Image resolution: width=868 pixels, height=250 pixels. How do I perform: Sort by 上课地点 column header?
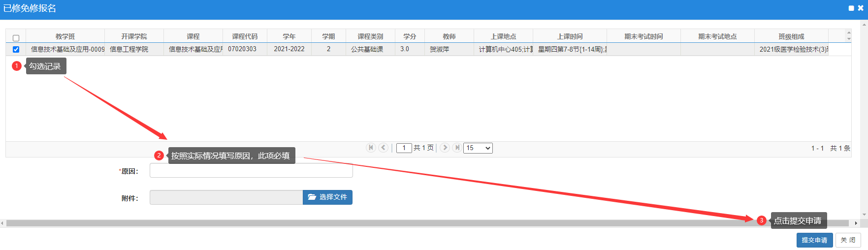pos(503,36)
